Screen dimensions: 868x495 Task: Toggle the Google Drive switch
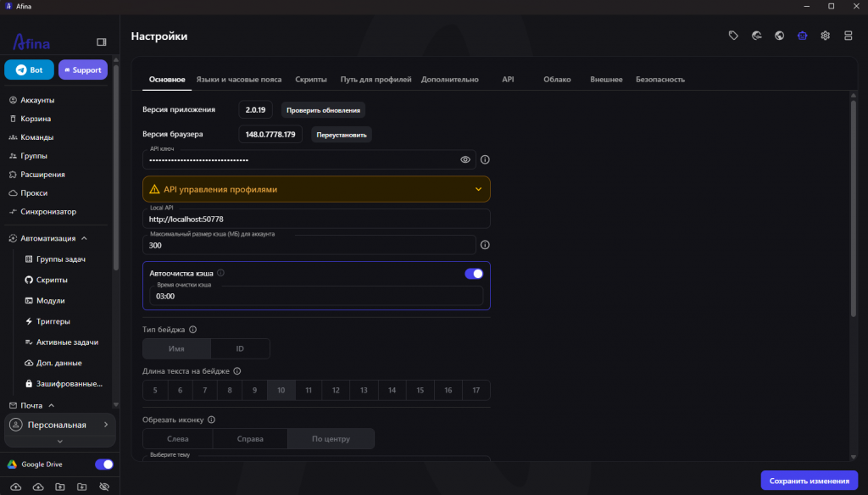(x=104, y=464)
